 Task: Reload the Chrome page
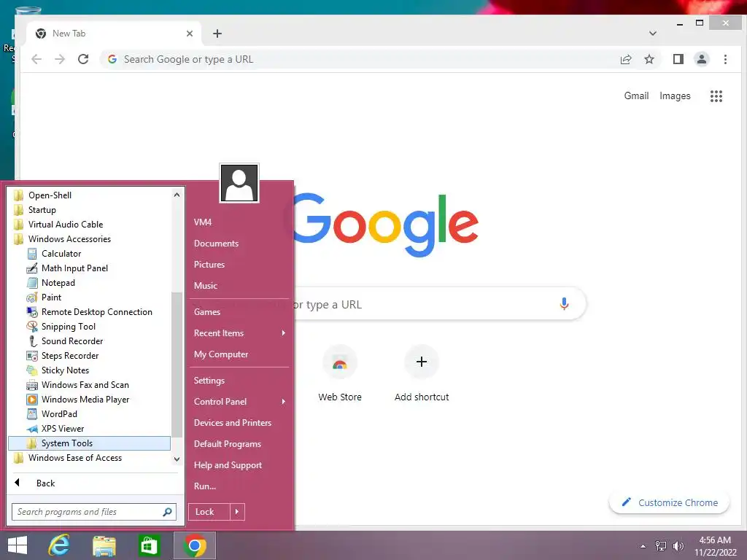coord(83,59)
